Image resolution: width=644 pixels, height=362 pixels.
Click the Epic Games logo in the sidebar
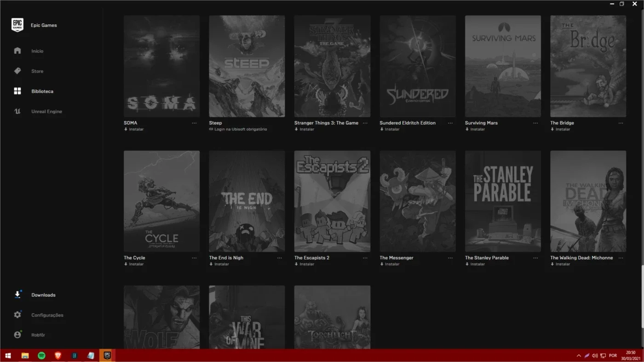[17, 25]
